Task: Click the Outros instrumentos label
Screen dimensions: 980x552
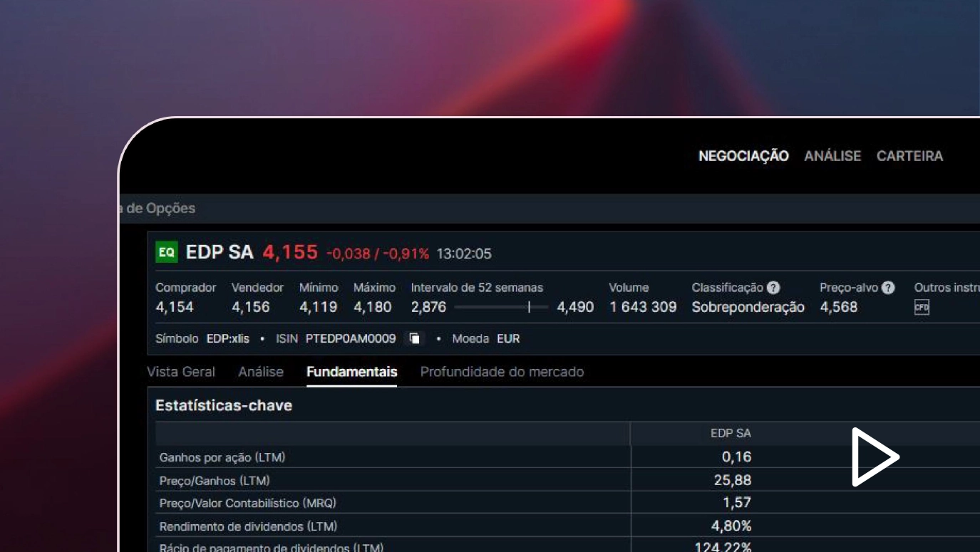Action: (947, 288)
